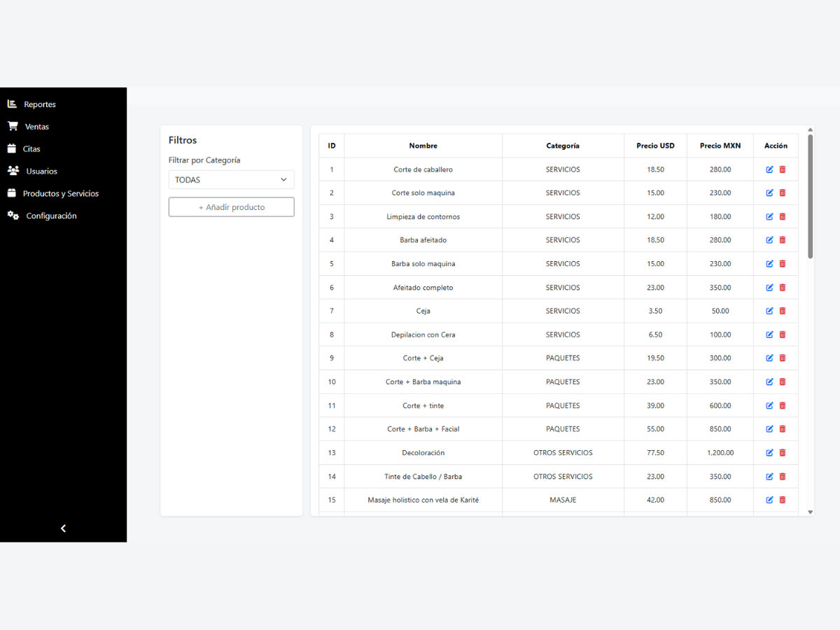Delete the Corte solo maquina row

pos(783,193)
